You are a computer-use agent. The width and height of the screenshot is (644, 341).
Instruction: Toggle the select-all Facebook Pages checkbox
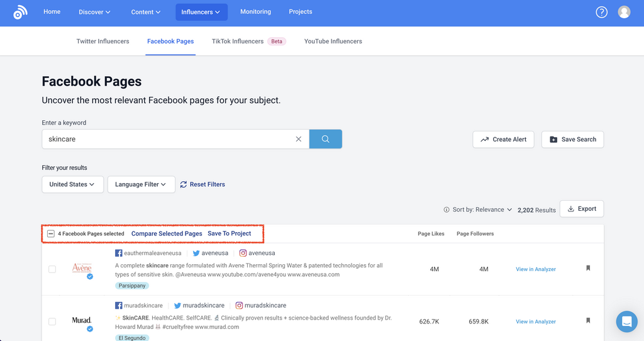51,233
